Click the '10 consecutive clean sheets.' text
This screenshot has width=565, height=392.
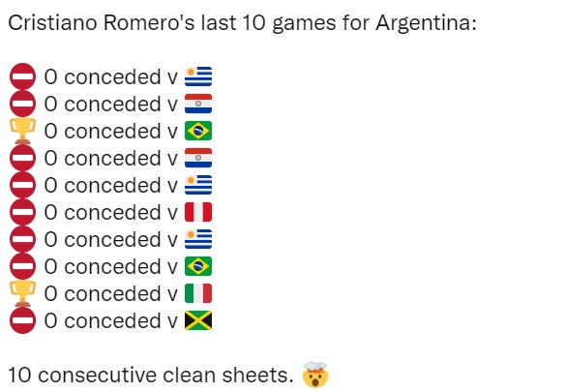point(151,375)
